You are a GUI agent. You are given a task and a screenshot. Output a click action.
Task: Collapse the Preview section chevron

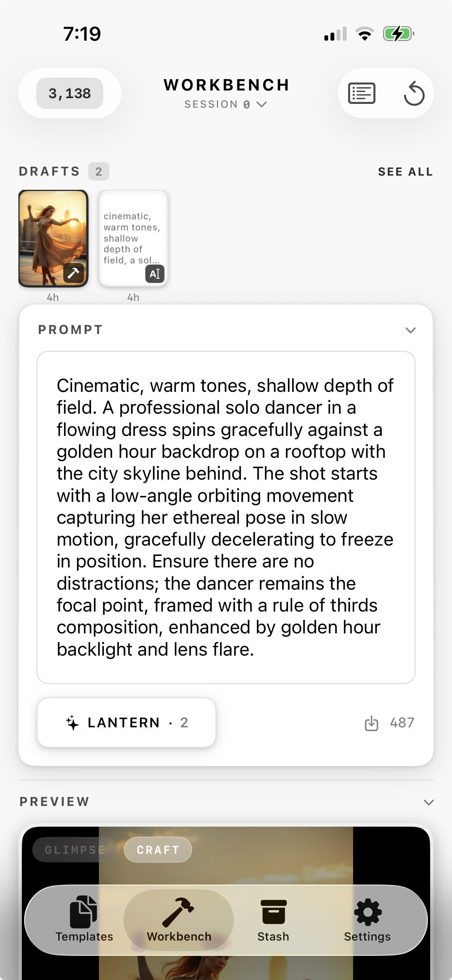(429, 802)
